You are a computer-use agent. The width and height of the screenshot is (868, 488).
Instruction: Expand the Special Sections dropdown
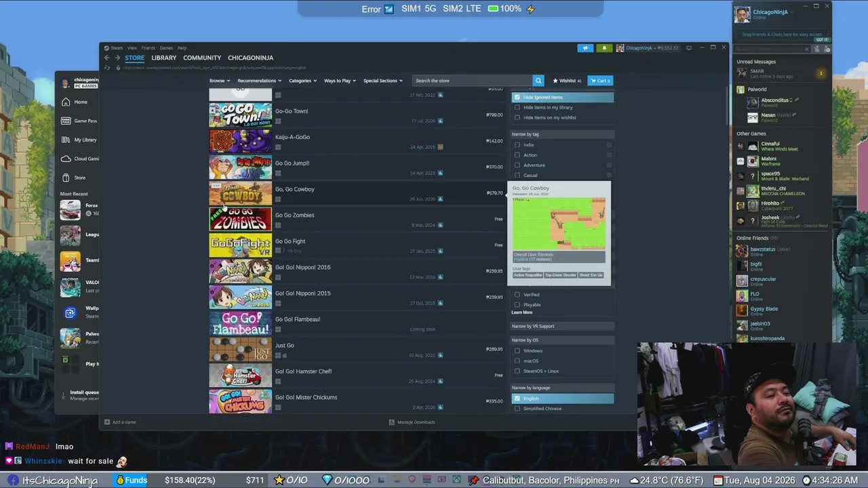tap(382, 81)
